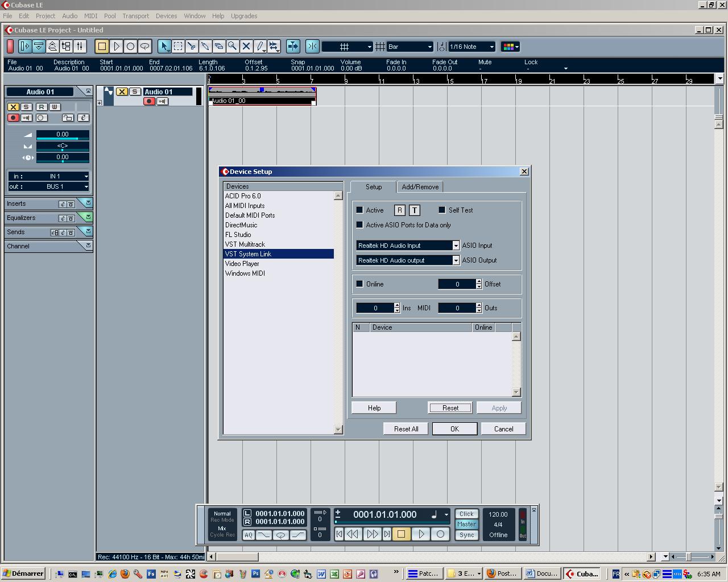Screen dimensions: 728x582
Task: Click the OK button
Action: tap(454, 429)
